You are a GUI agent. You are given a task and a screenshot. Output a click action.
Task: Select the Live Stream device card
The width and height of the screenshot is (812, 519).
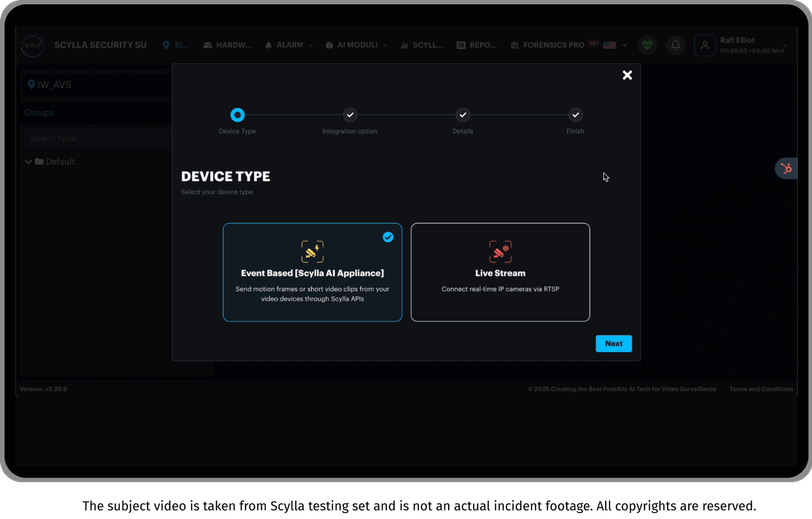(500, 272)
